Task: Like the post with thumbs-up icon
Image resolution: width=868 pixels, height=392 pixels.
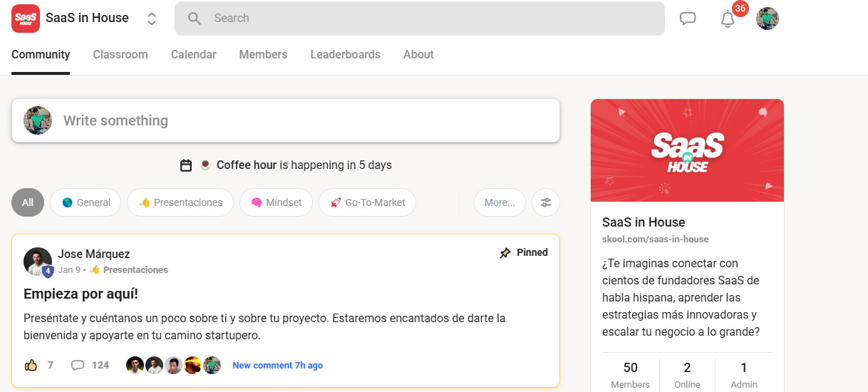Action: (31, 365)
